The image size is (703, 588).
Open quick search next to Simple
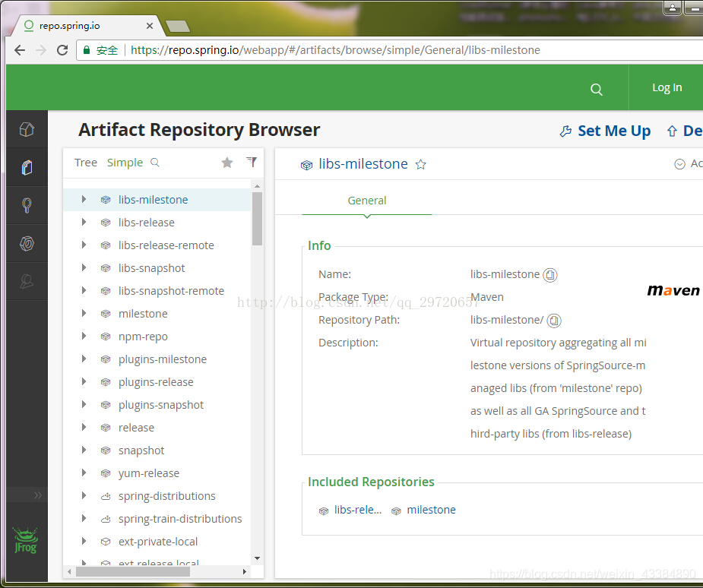tap(155, 163)
